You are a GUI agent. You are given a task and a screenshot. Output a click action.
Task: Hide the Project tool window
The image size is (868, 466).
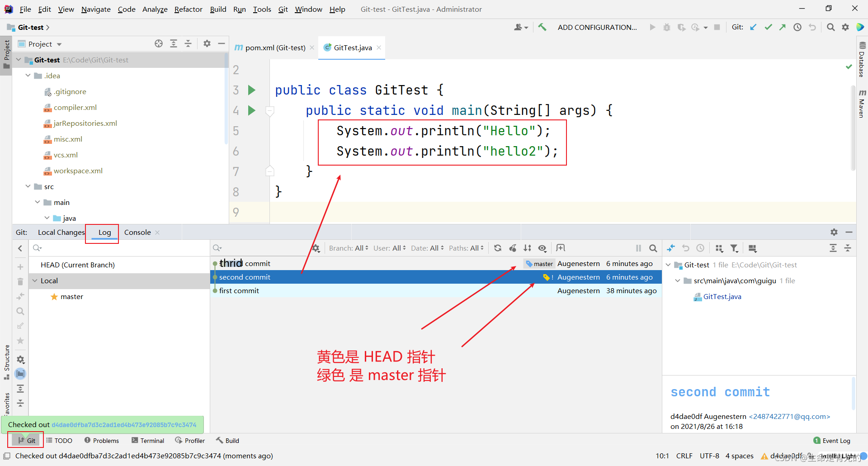pos(222,43)
